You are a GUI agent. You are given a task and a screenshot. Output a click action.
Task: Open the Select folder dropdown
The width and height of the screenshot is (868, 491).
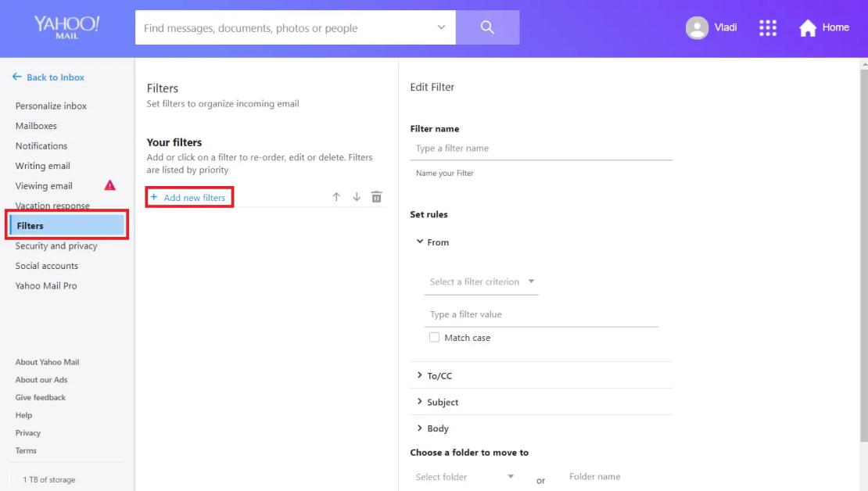(x=465, y=476)
